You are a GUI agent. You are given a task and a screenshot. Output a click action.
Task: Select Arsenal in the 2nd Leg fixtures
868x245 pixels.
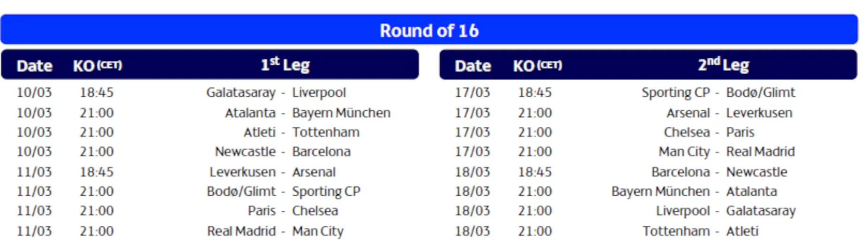[x=688, y=113]
